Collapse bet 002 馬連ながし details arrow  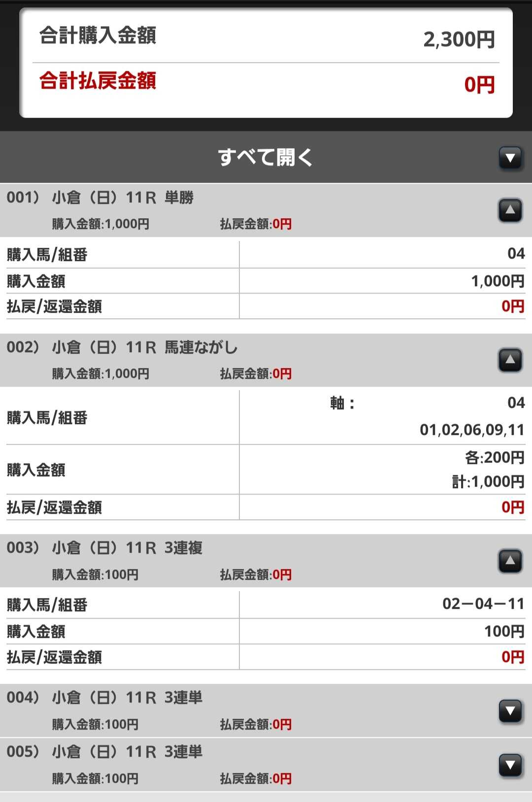coord(510,360)
